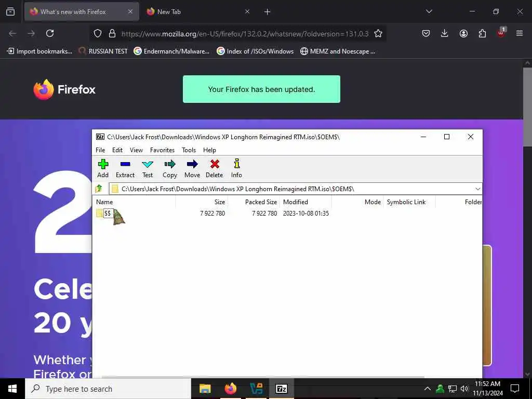Open the View menu in 7-Zip

click(137, 150)
